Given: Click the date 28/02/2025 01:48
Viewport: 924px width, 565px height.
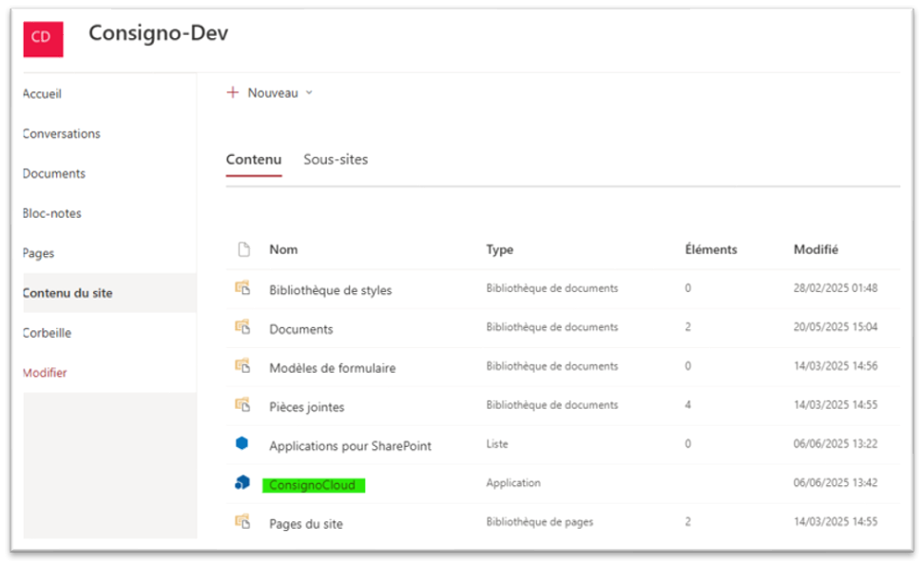Looking at the screenshot, I should pos(835,288).
